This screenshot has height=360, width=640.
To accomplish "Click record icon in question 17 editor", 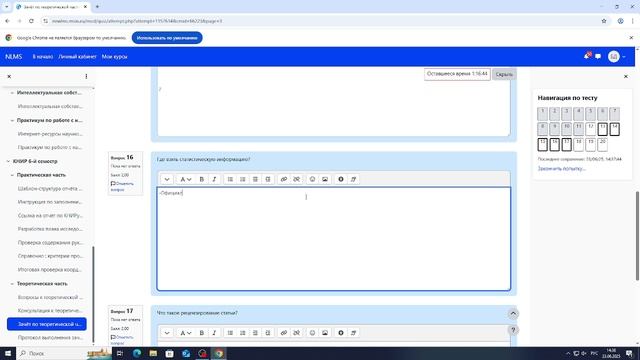I will pyautogui.click(x=341, y=333).
